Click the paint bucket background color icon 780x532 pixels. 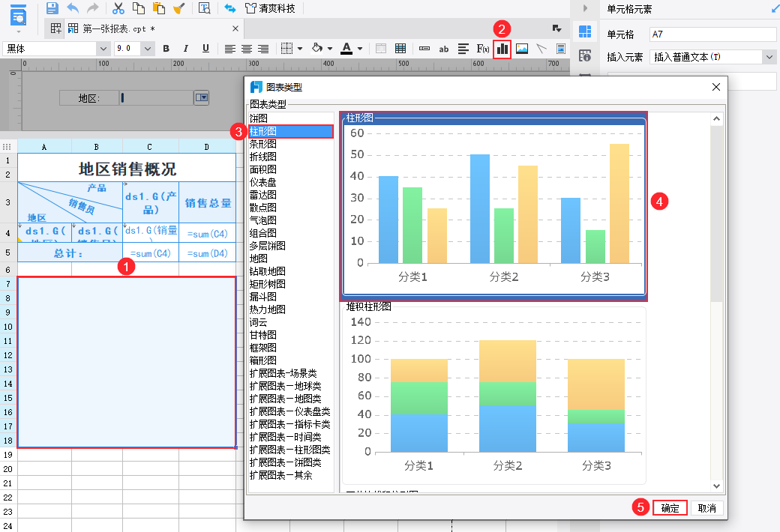coord(316,48)
